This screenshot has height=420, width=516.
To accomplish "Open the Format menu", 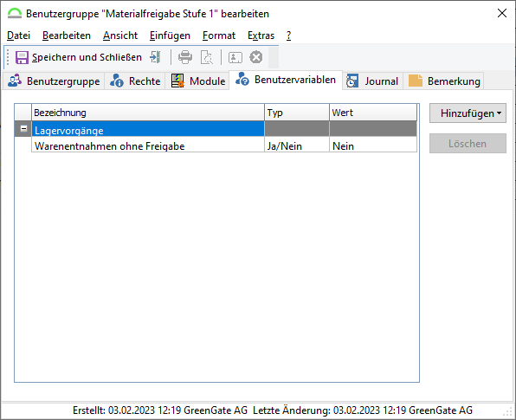I will [219, 36].
